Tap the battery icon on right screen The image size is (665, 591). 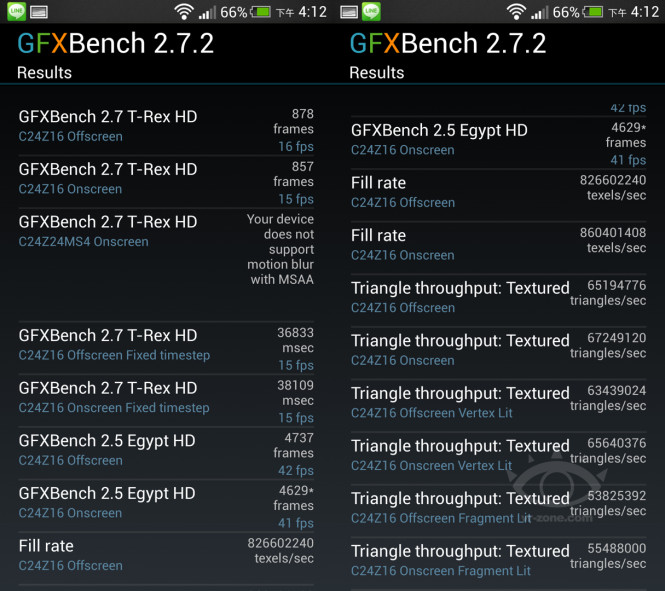click(x=593, y=12)
